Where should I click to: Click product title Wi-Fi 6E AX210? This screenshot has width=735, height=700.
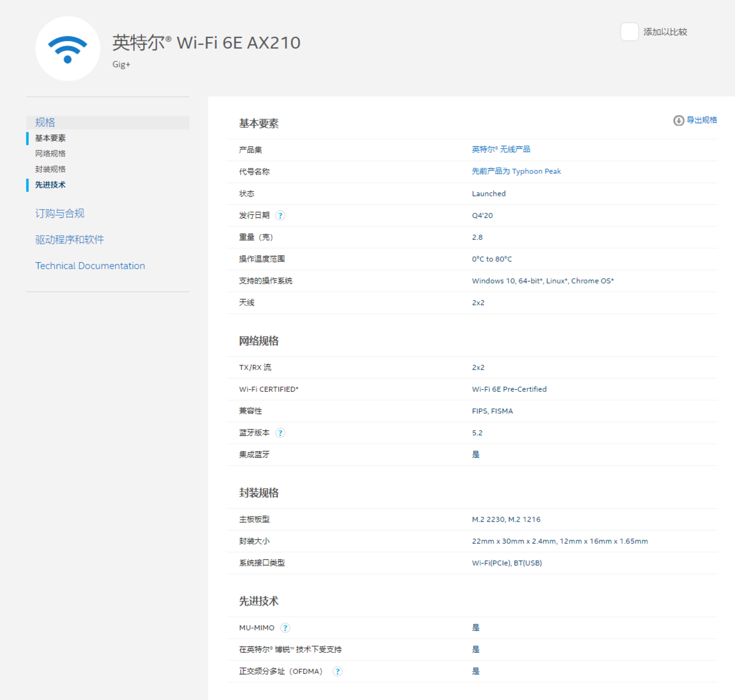(x=206, y=42)
